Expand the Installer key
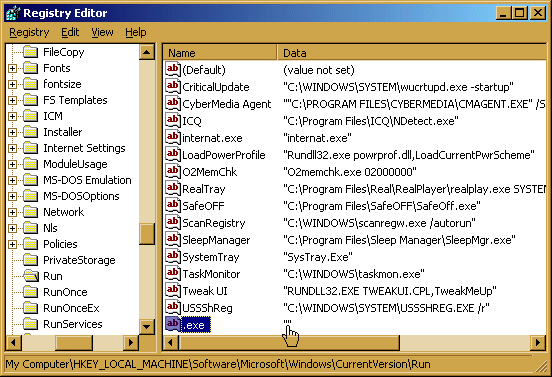Image resolution: width=552 pixels, height=377 pixels. [x=12, y=132]
